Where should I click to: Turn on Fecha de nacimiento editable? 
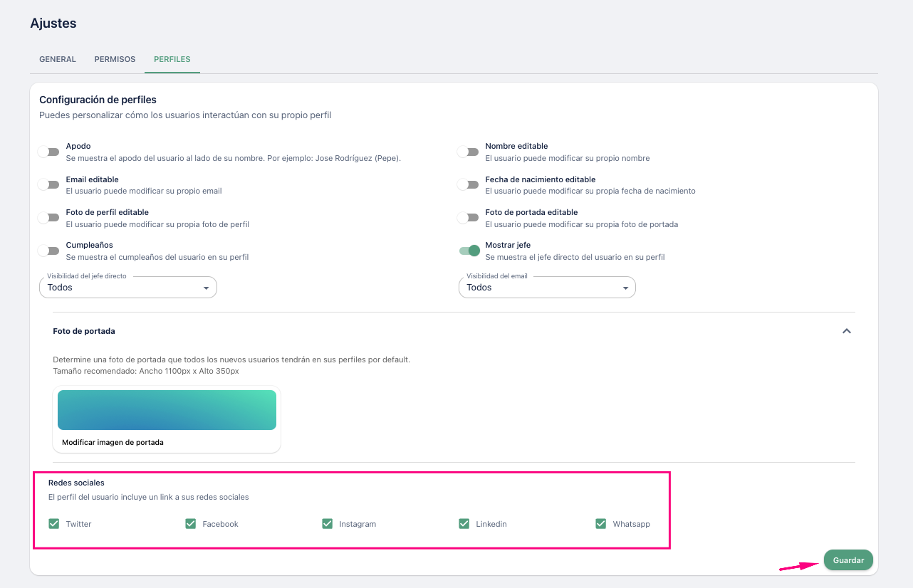pyautogui.click(x=468, y=184)
